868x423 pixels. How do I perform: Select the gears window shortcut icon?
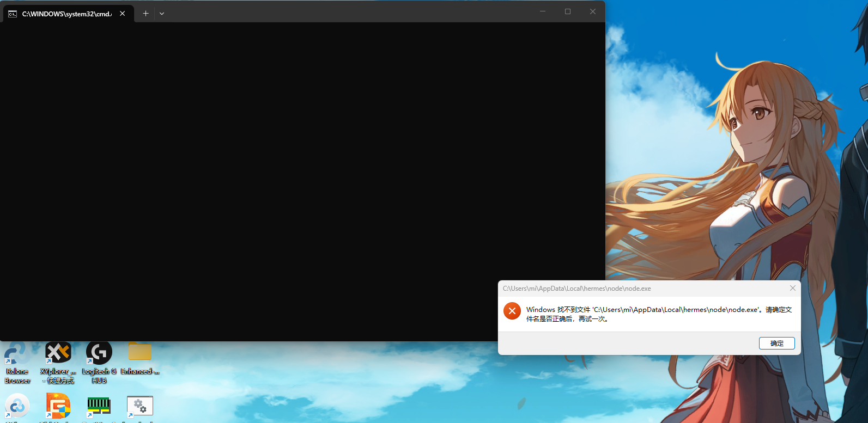140,406
